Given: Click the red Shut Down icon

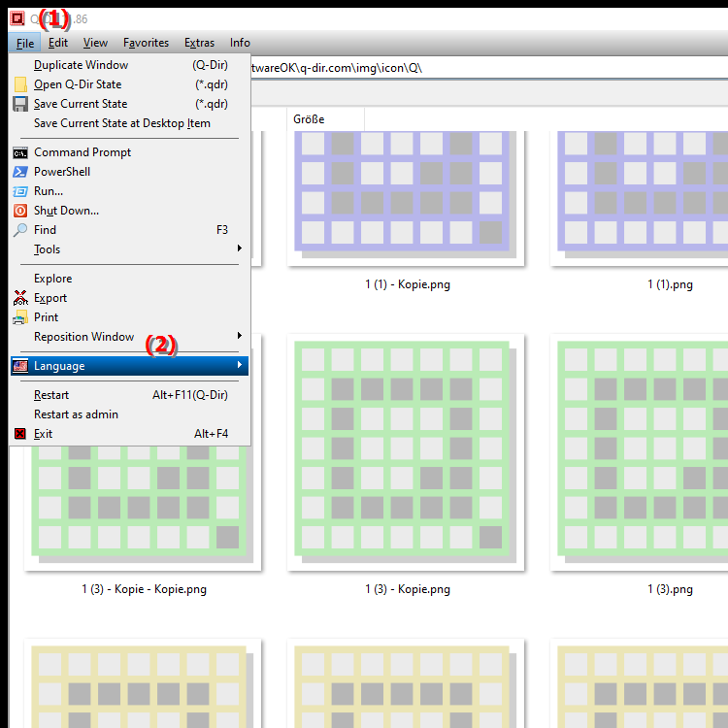Looking at the screenshot, I should [x=20, y=211].
